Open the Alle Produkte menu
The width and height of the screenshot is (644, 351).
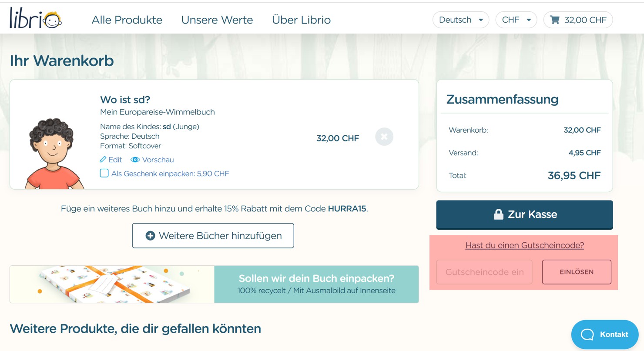tap(127, 20)
